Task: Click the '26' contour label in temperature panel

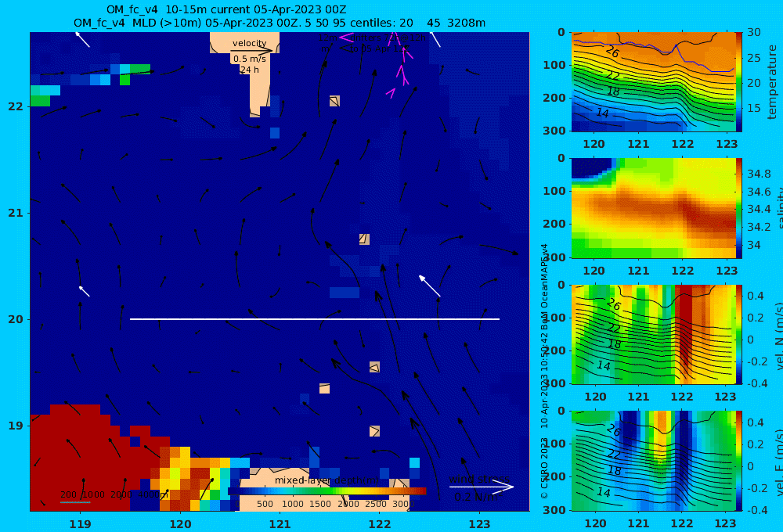Action: click(612, 52)
